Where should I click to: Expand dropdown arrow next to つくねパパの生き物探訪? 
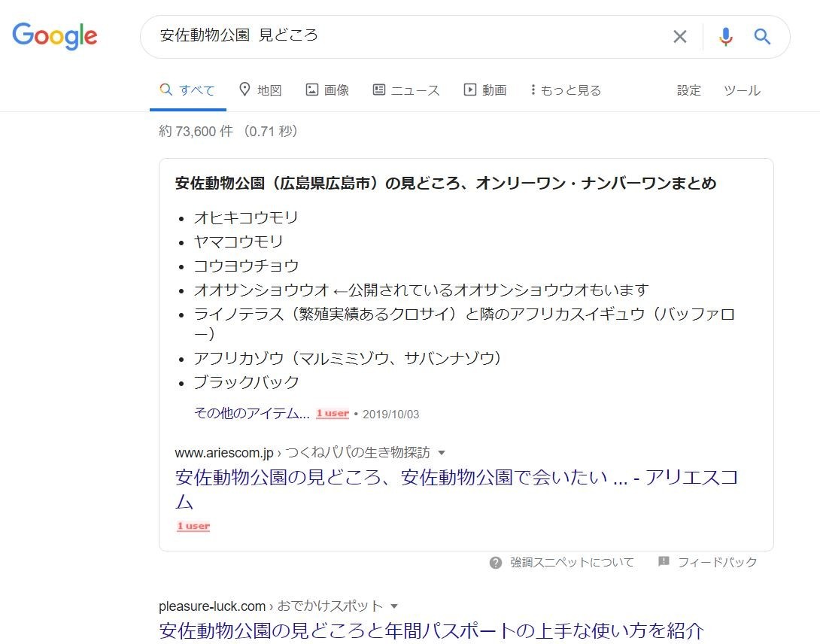click(442, 452)
